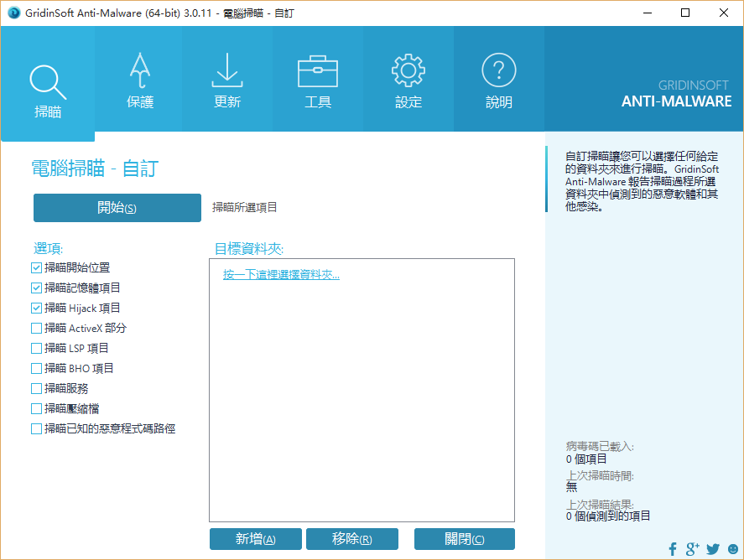Click the Twitter bird icon

tap(713, 549)
